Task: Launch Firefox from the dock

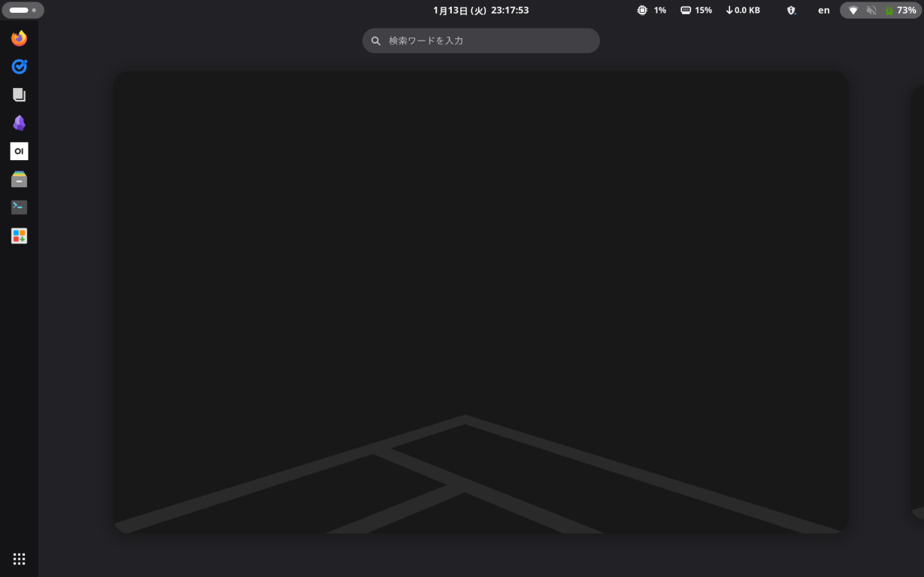Action: [x=19, y=38]
